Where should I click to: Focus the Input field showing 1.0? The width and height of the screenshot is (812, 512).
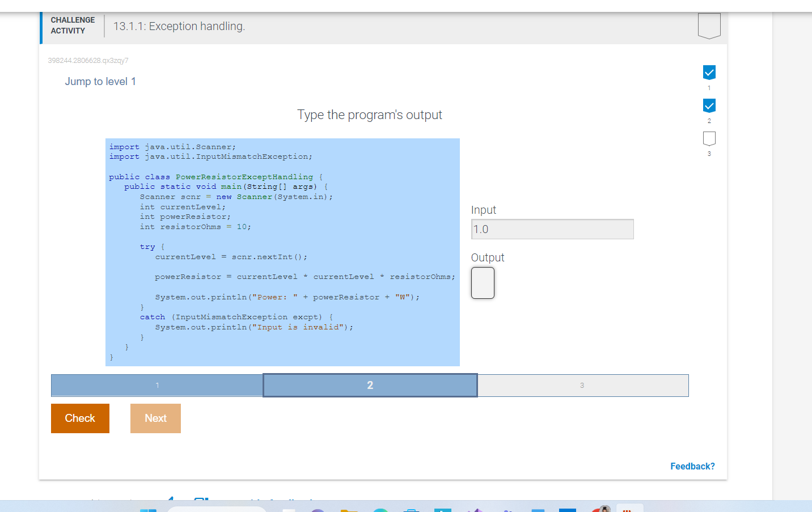(x=552, y=229)
